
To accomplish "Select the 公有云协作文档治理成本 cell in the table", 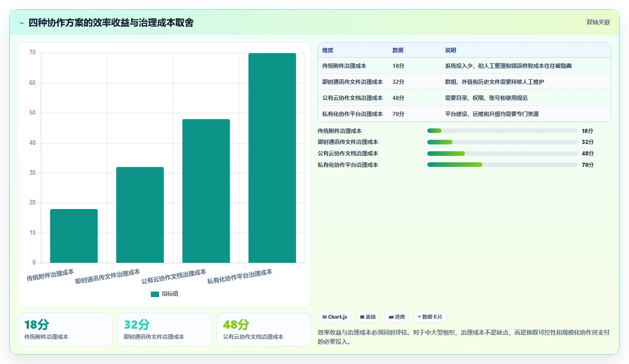I will click(x=353, y=98).
